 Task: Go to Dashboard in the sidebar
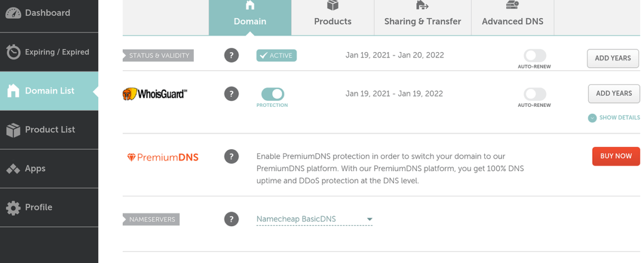coord(49,13)
